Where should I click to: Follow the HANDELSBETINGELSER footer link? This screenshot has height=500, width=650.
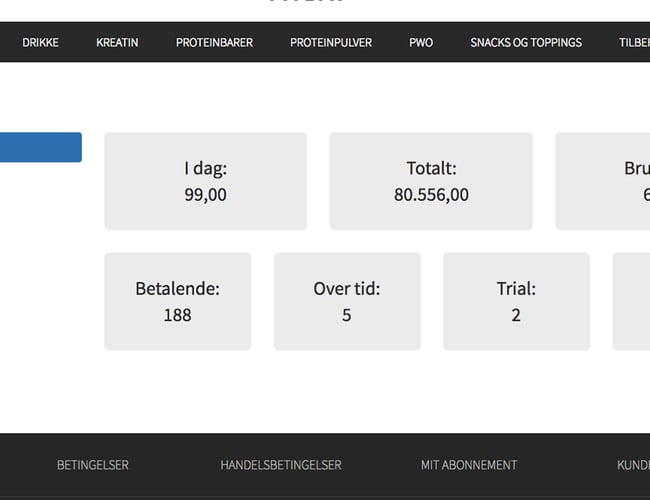pos(281,465)
